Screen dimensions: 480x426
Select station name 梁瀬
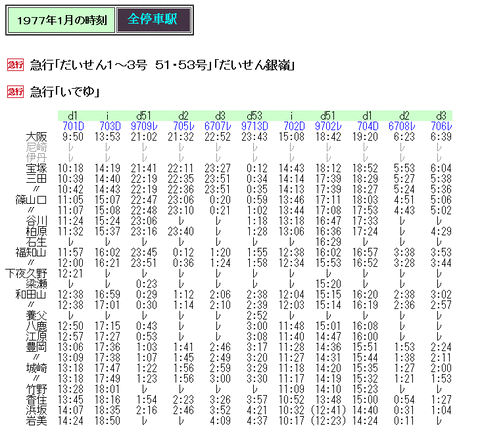[36, 284]
